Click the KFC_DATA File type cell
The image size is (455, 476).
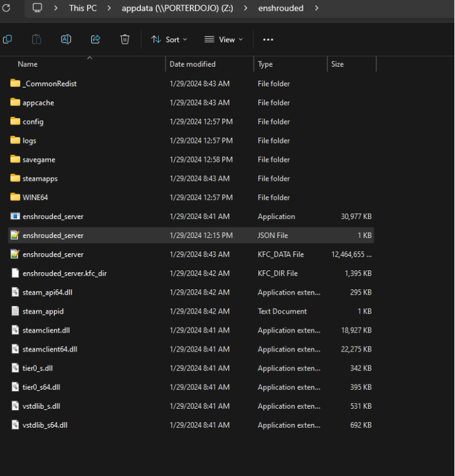click(x=280, y=254)
